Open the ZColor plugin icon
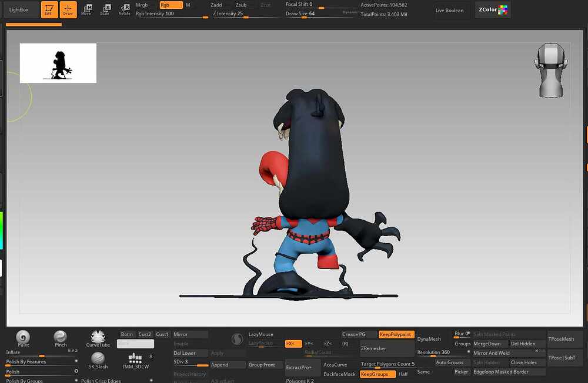Image resolution: width=588 pixels, height=383 pixels. pyautogui.click(x=493, y=10)
